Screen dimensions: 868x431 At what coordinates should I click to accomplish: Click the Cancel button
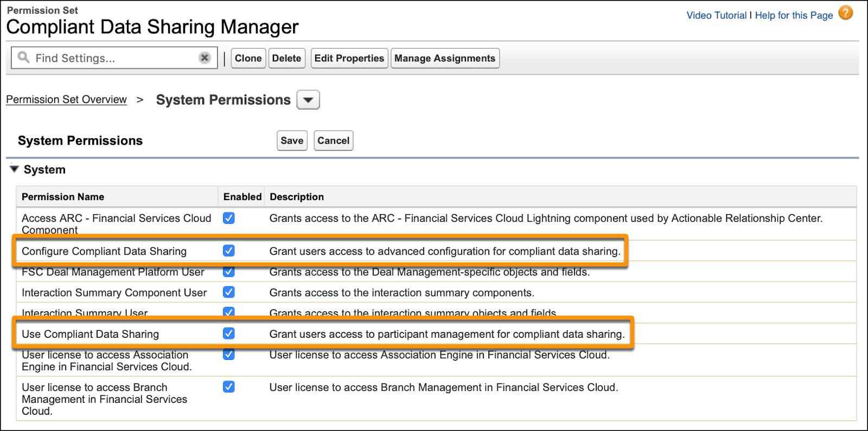333,140
